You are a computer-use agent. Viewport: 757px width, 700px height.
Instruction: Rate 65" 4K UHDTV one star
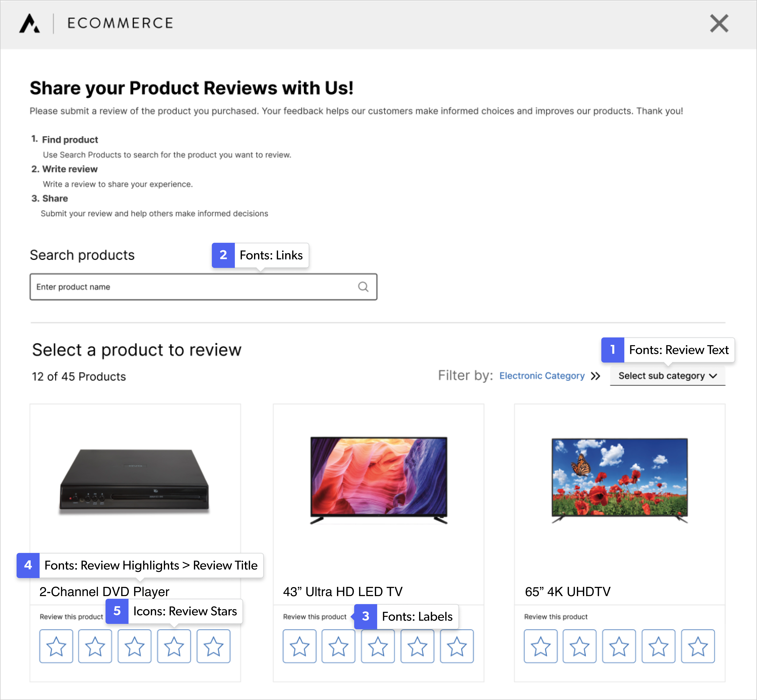(540, 646)
